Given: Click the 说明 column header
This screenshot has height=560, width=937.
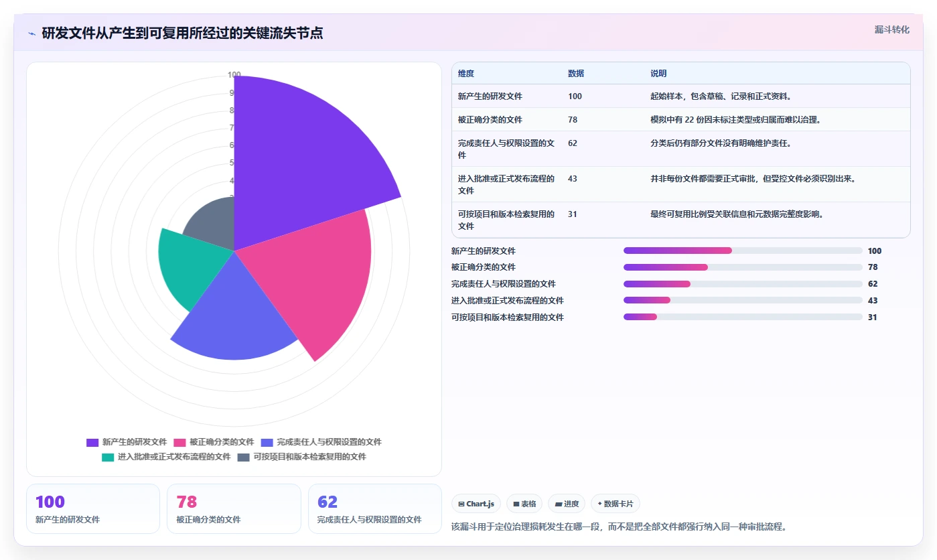Looking at the screenshot, I should coord(658,74).
